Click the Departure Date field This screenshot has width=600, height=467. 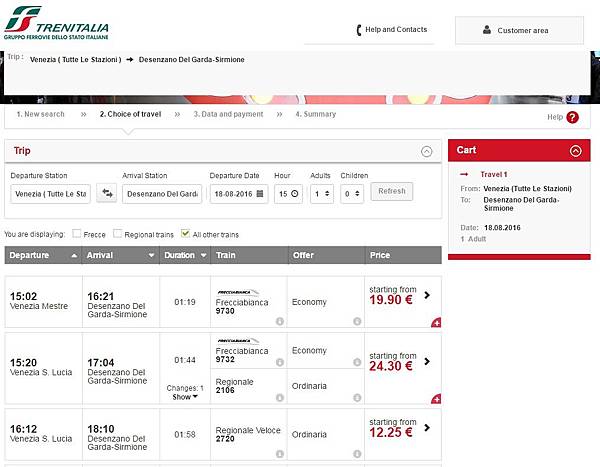click(239, 194)
